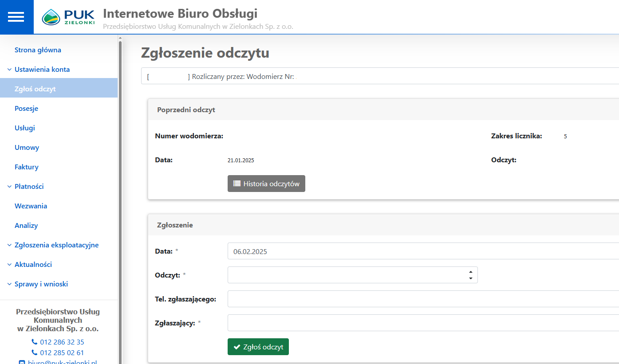Screen dimensions: 619x364
Task: Open the hamburger menu icon
Action: [16, 17]
